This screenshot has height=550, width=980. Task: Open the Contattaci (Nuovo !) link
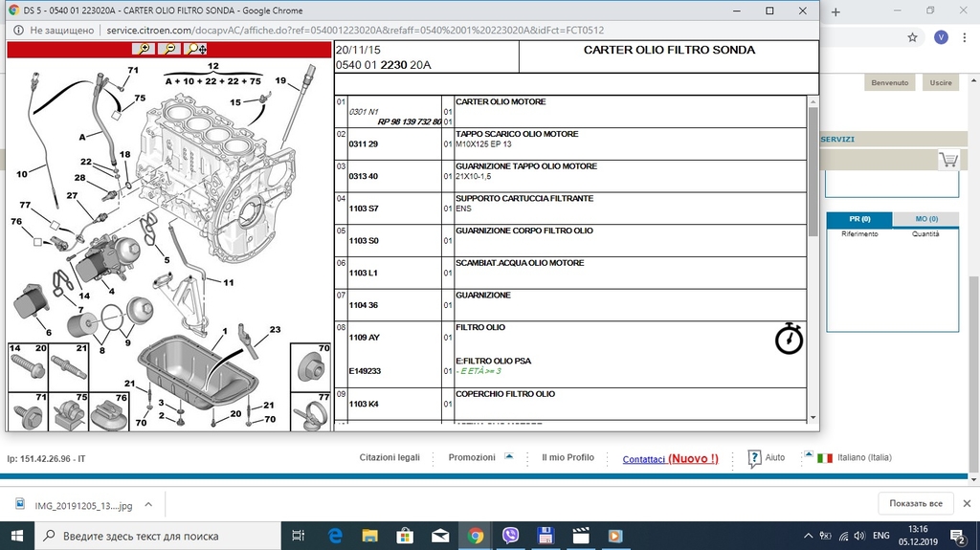(x=670, y=459)
